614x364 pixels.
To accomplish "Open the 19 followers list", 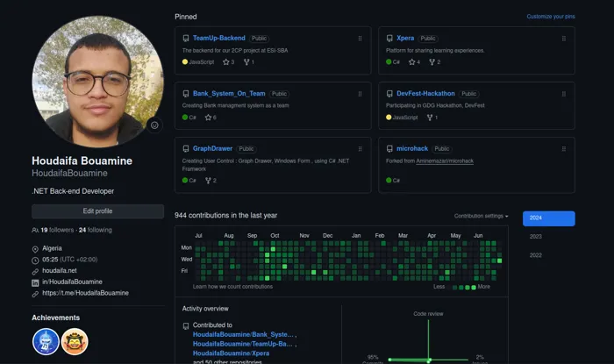I will click(x=57, y=230).
